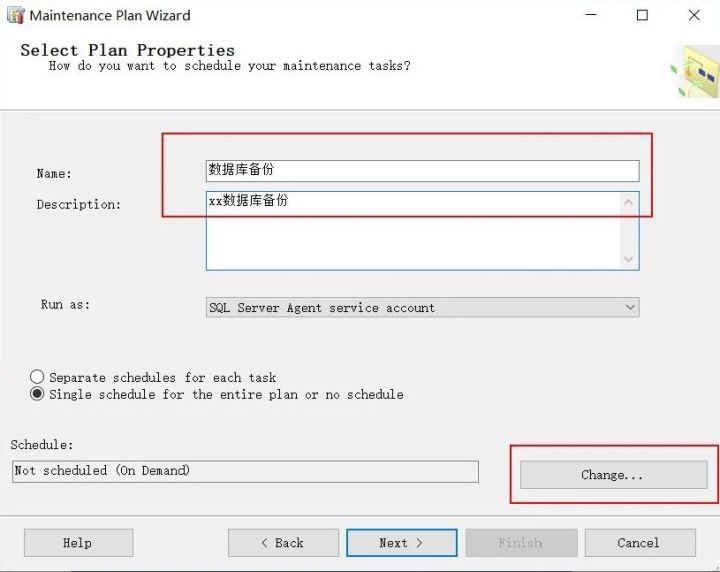Proceed with the Next button

point(401,543)
